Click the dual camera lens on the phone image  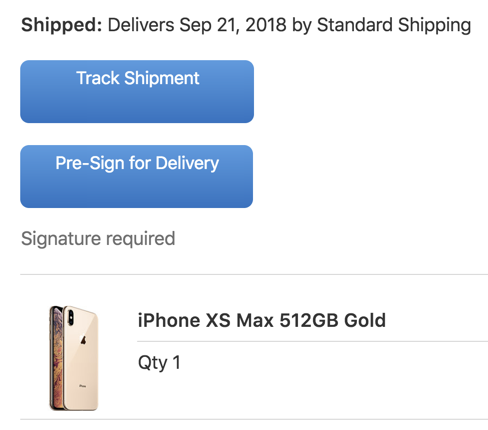pyautogui.click(x=71, y=318)
